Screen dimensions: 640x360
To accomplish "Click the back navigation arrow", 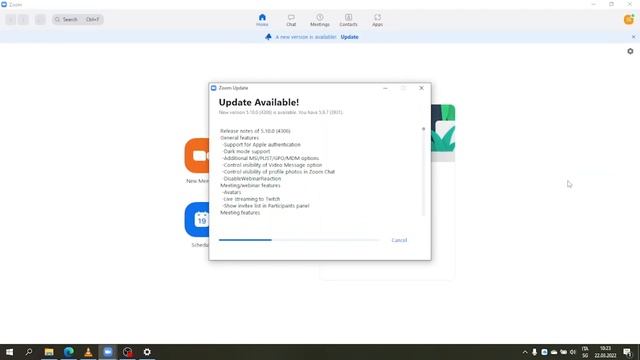I will click(x=11, y=19).
